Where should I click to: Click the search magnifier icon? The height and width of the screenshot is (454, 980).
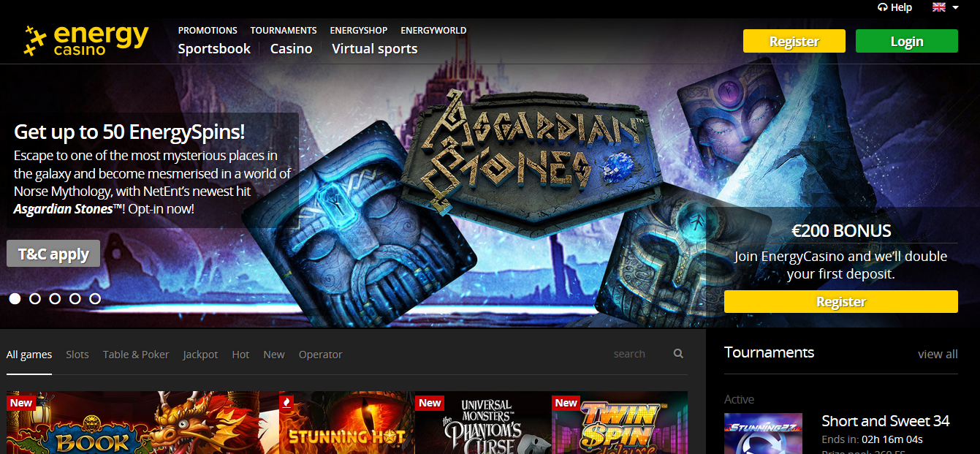(x=678, y=354)
